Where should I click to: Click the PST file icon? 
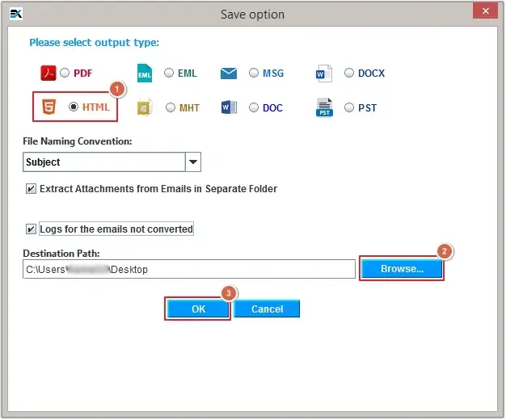324,107
